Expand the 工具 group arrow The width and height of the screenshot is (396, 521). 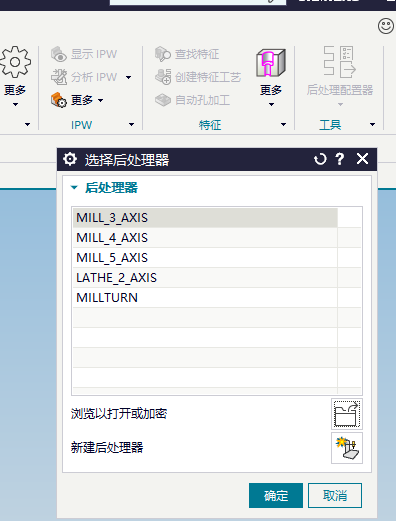(x=372, y=125)
